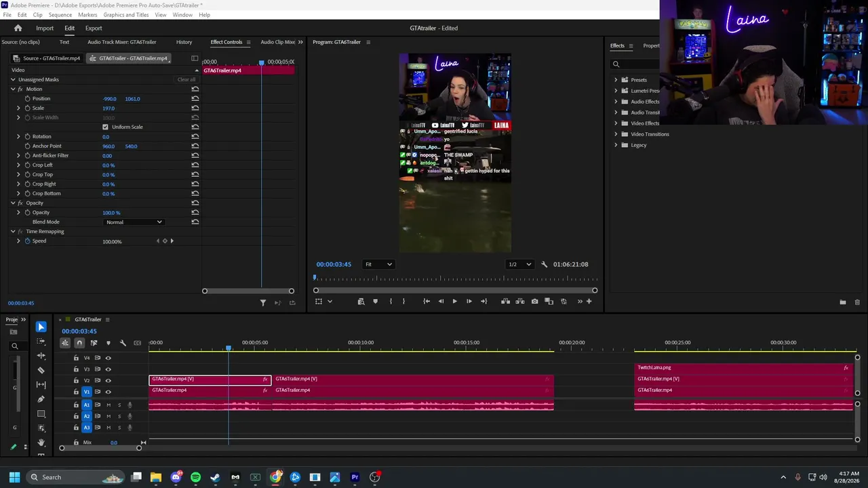Expand the Presets folder in Effects
Screen dimensions: 868x488
[616, 80]
